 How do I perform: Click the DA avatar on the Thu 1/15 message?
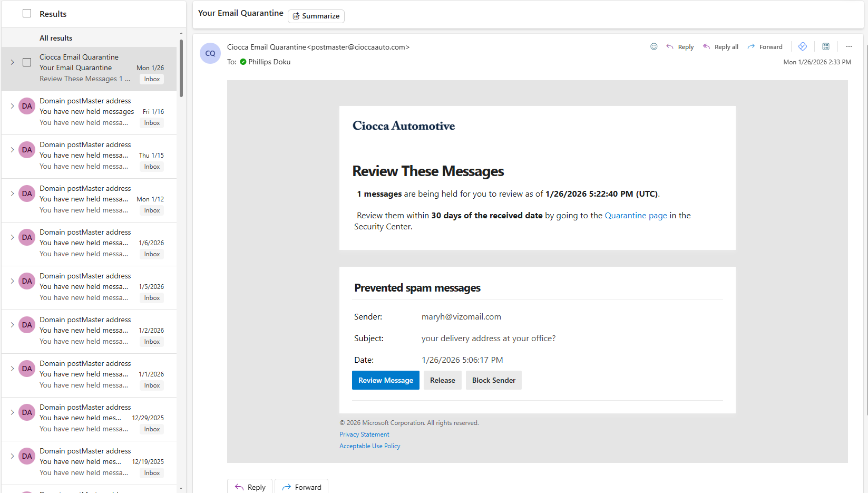[x=27, y=150]
